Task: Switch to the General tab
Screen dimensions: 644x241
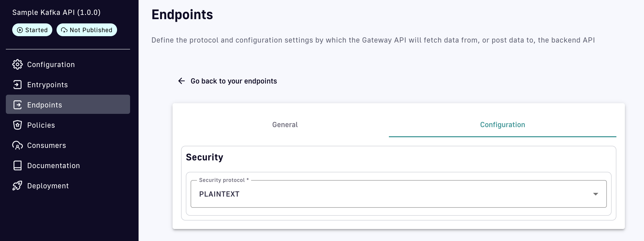Action: pos(285,125)
